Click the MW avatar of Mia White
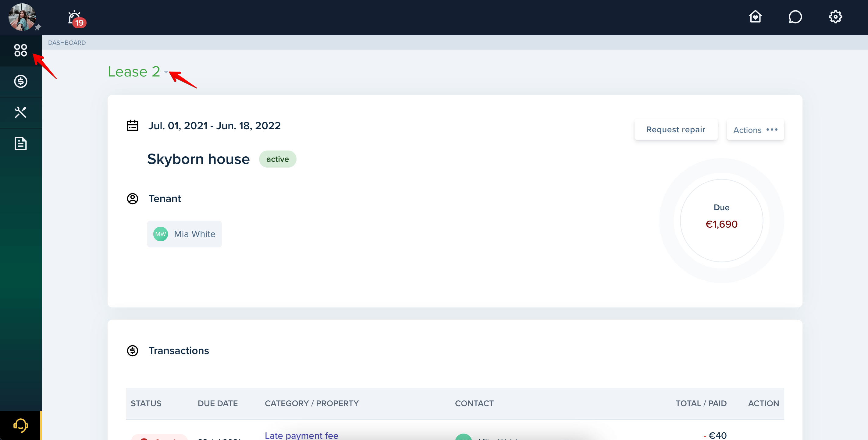 [x=160, y=234]
